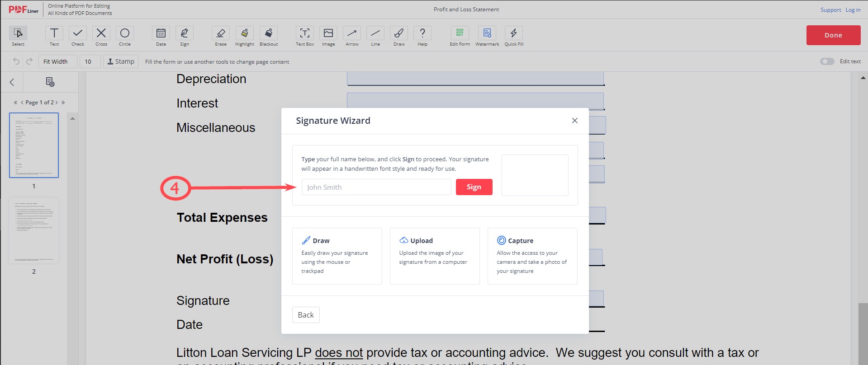Screen dimensions: 868x365
Task: Jump to the last page using the double-right arrow
Action: [63, 103]
